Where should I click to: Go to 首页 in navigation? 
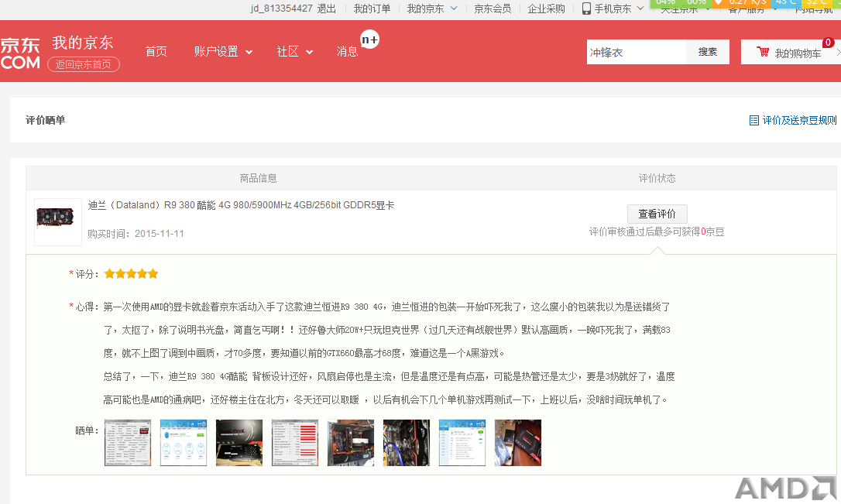(x=156, y=51)
